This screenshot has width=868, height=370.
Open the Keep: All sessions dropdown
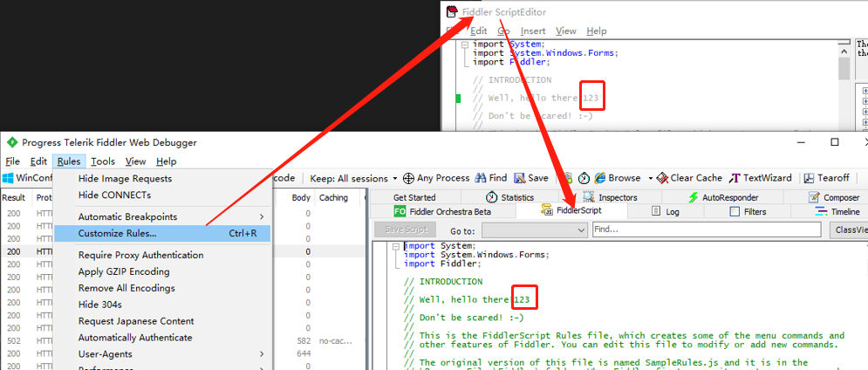click(x=353, y=178)
